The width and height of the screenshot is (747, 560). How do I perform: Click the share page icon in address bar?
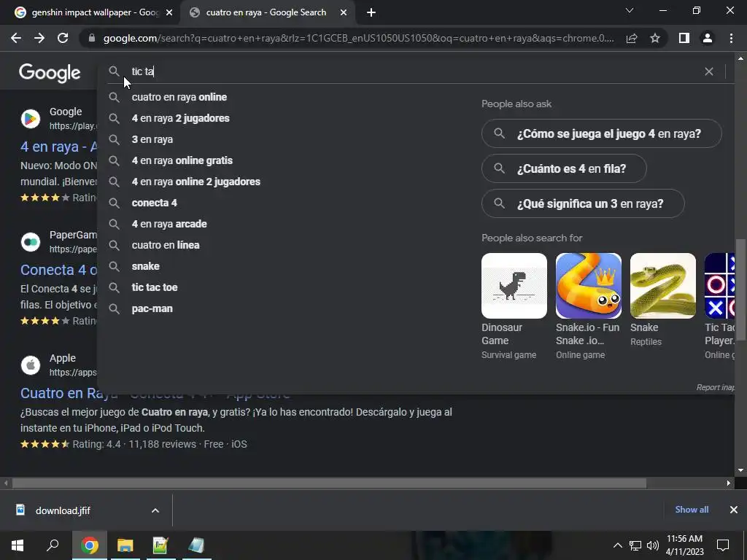pos(632,38)
